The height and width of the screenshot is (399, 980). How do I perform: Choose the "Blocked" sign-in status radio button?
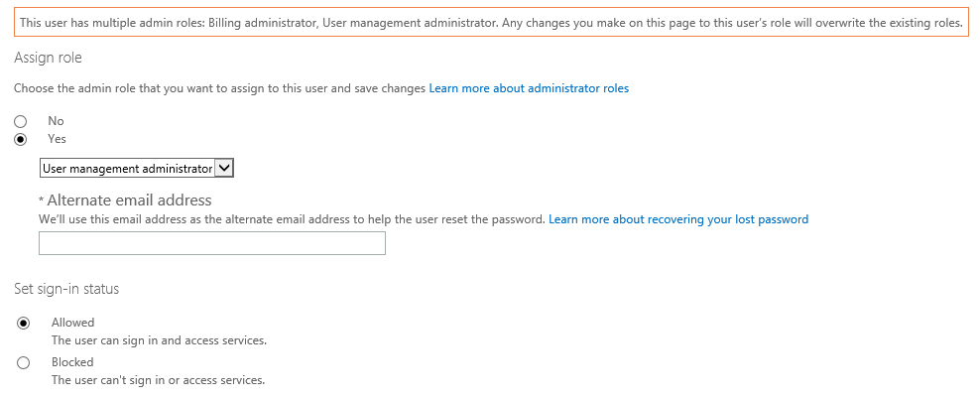pos(24,363)
